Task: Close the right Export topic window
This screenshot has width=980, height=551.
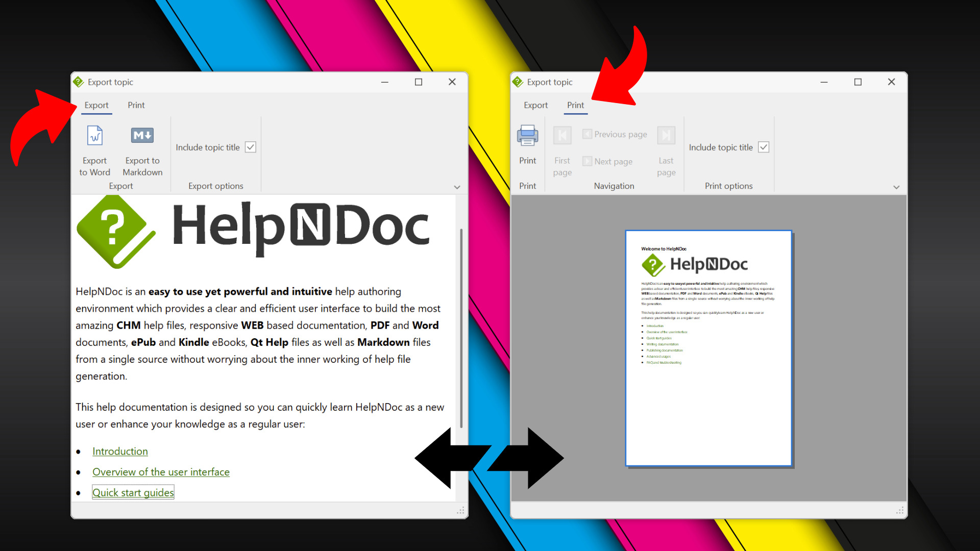Action: pos(892,82)
